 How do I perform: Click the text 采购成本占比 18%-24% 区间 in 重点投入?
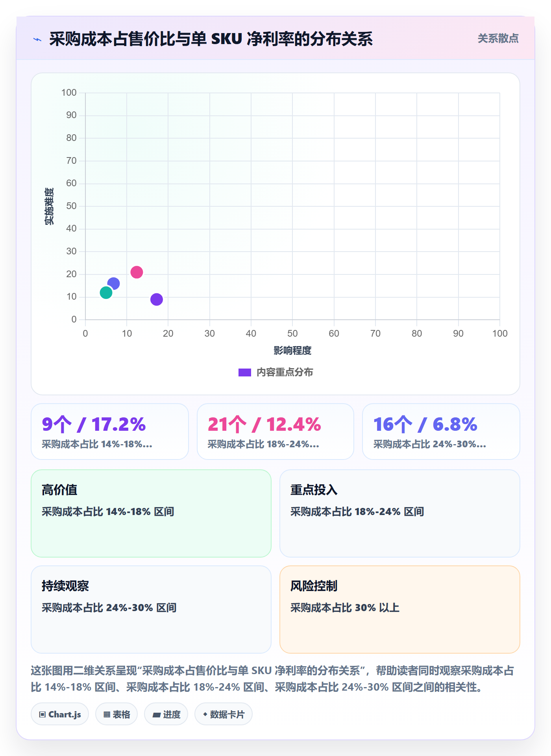(357, 511)
